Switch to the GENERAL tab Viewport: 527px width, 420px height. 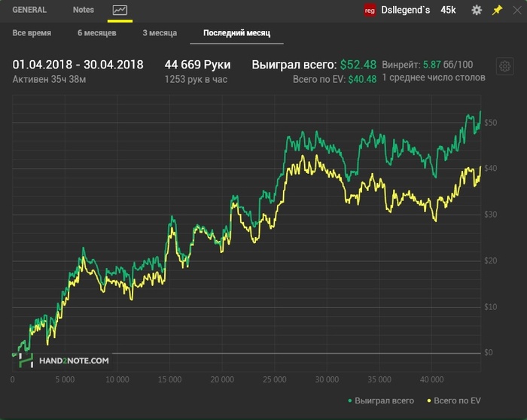(29, 10)
